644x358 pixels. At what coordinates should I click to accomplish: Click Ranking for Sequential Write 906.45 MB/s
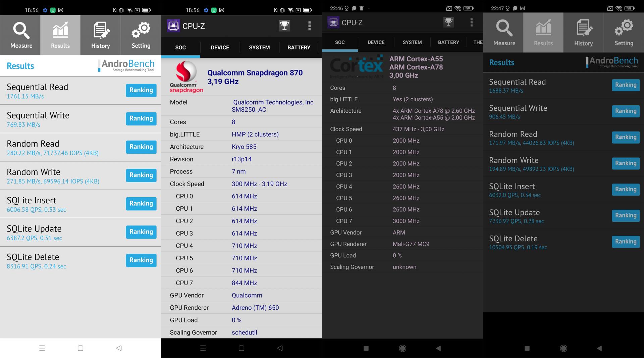pyautogui.click(x=626, y=111)
